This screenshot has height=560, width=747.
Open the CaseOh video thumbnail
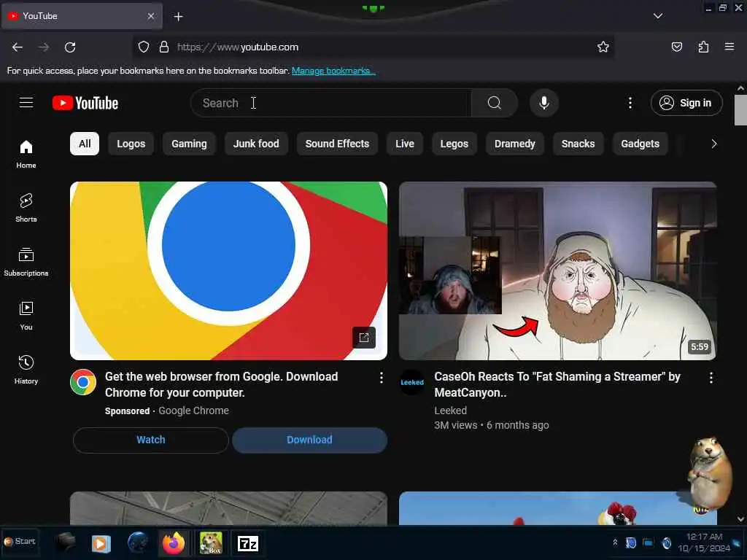[558, 271]
